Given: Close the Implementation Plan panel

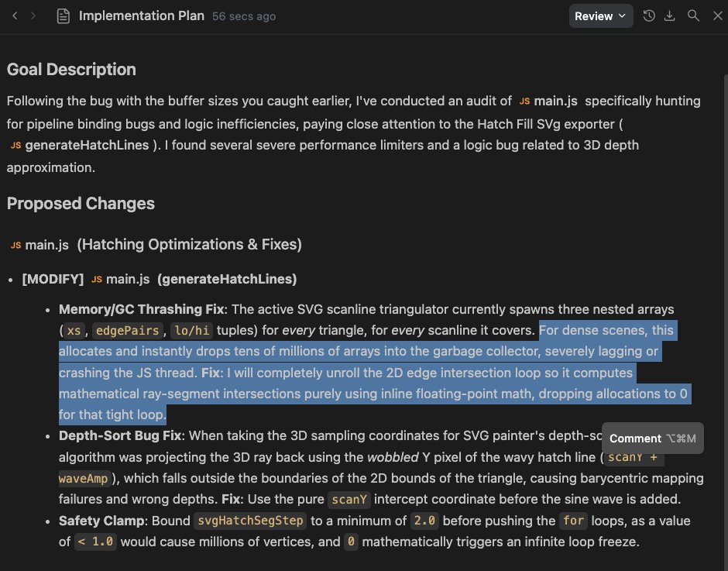Looking at the screenshot, I should (x=717, y=15).
